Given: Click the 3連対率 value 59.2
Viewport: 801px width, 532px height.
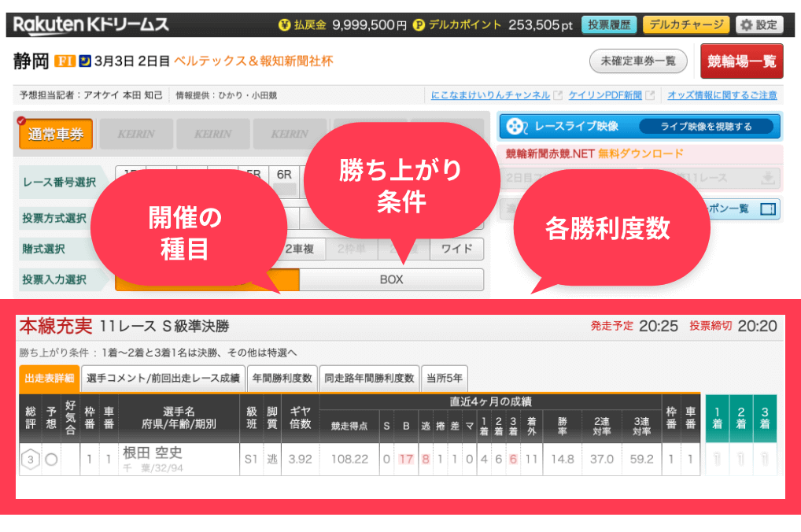Looking at the screenshot, I should pos(641,460).
